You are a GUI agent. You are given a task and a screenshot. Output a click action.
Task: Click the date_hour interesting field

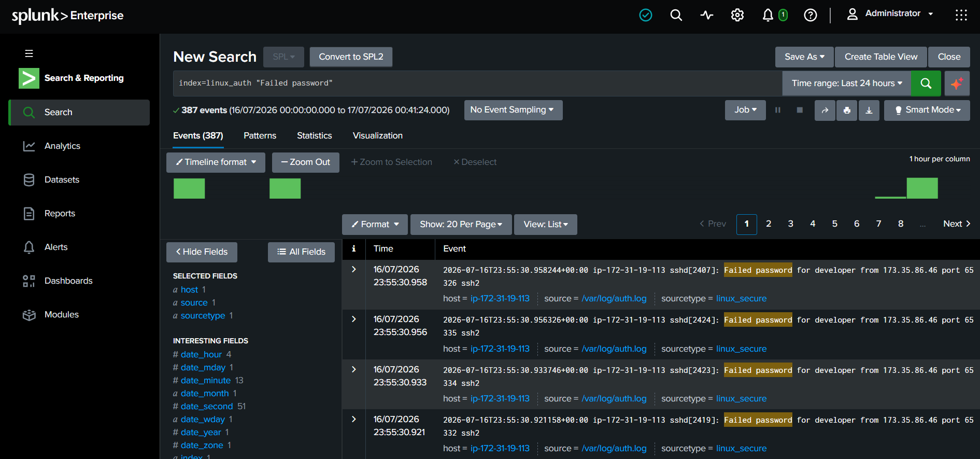(x=201, y=355)
